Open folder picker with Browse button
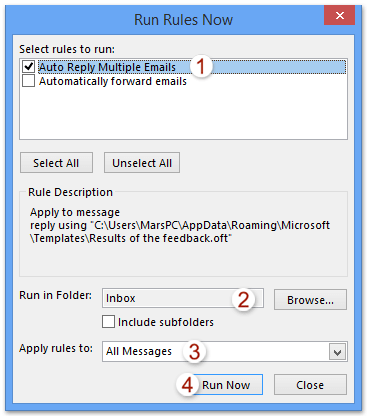The image size is (367, 416). 310,300
